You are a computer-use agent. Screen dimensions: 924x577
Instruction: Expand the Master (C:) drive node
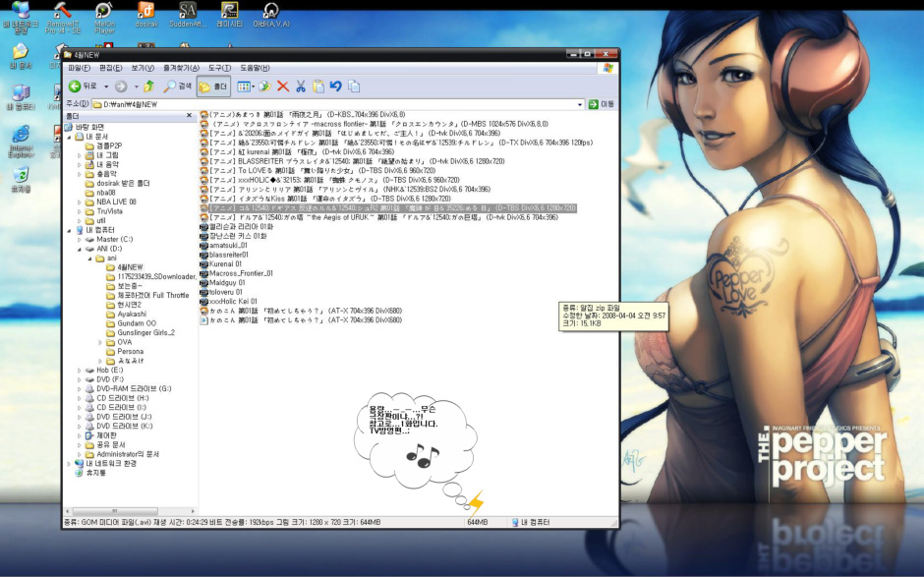80,240
